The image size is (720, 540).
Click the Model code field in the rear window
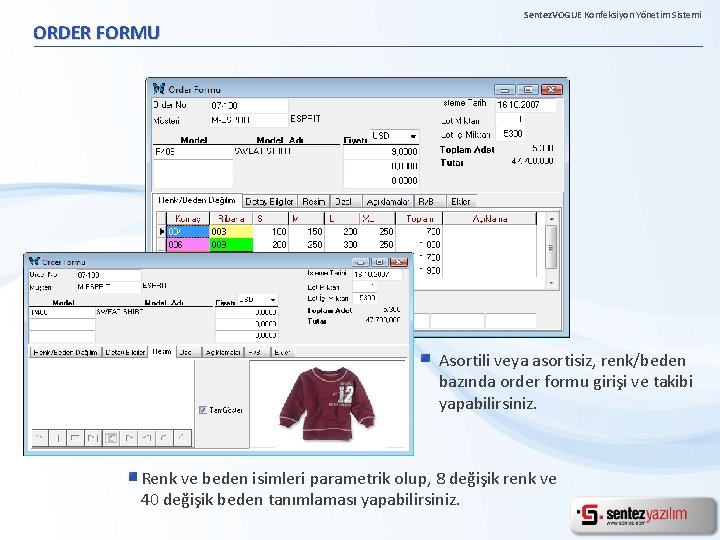(x=193, y=152)
